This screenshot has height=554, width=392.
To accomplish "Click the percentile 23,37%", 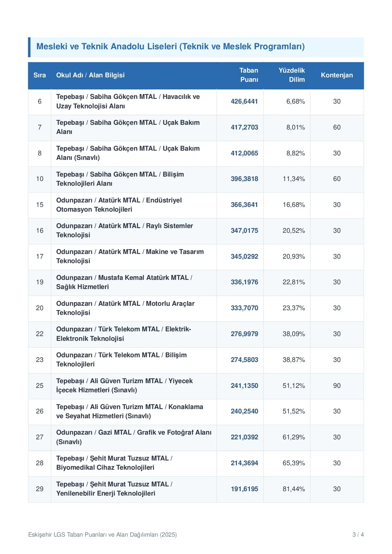I will point(294,308).
